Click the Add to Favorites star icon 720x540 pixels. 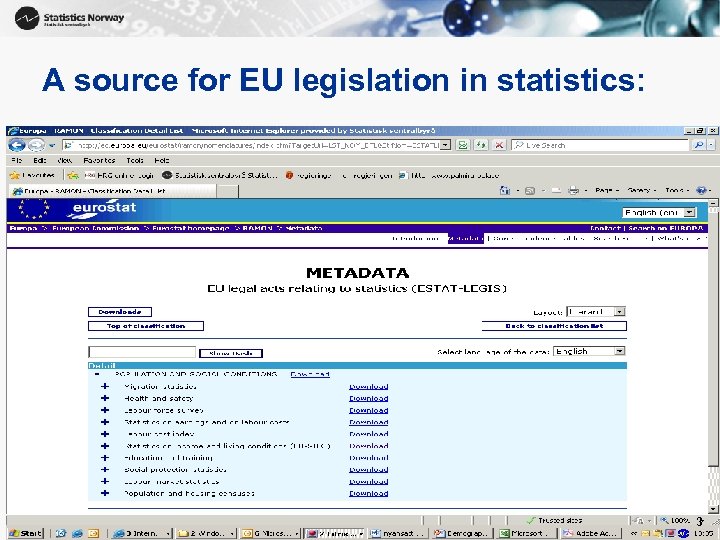click(73, 175)
